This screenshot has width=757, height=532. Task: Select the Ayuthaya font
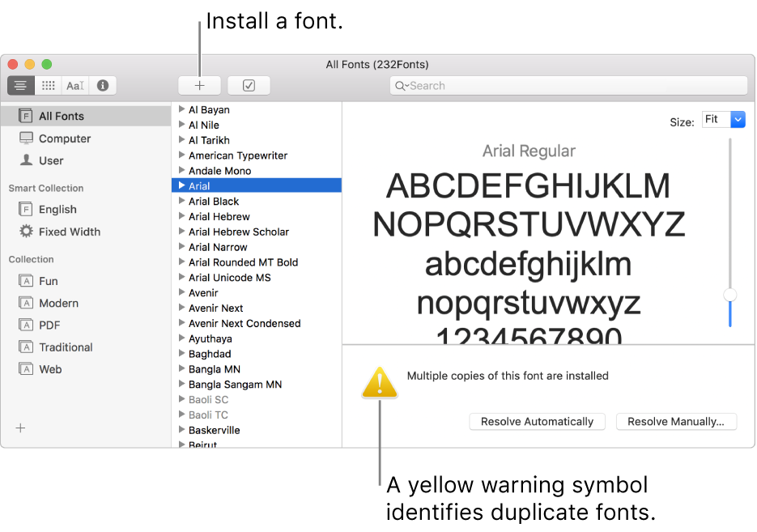(x=210, y=339)
